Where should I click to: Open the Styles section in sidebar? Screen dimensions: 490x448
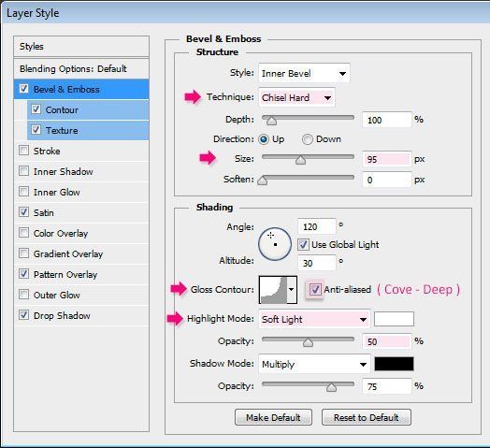[x=81, y=47]
